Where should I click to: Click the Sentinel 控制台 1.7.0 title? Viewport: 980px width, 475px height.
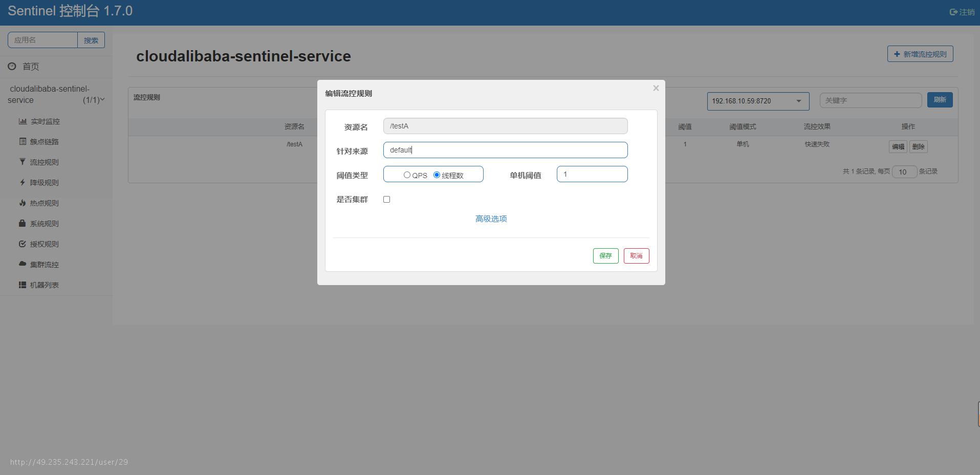(70, 11)
